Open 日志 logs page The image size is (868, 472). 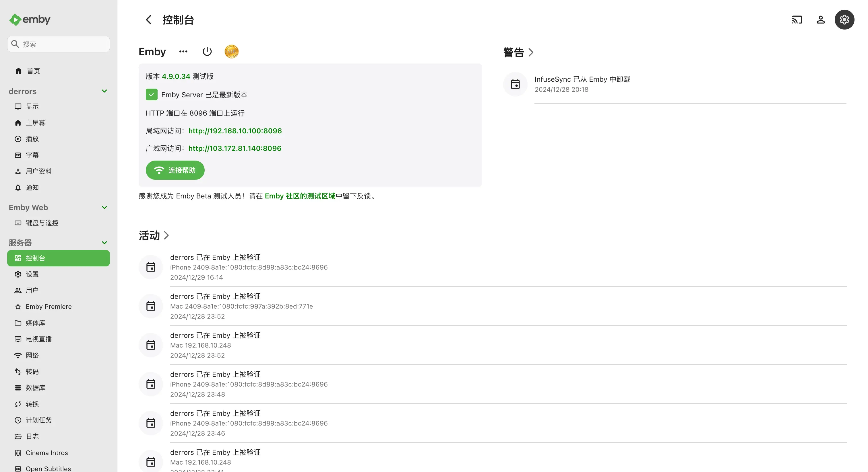click(58, 437)
